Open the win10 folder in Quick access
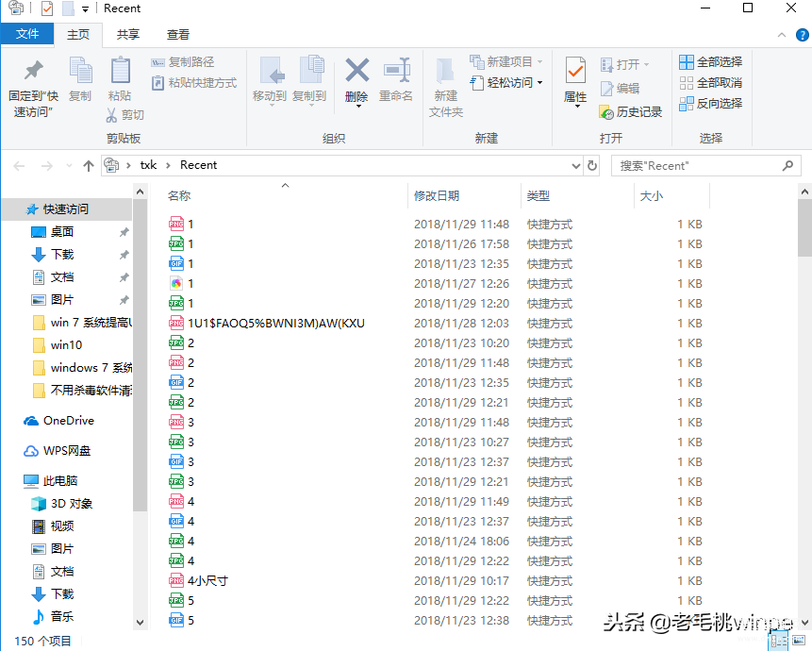The height and width of the screenshot is (651, 812). (66, 345)
